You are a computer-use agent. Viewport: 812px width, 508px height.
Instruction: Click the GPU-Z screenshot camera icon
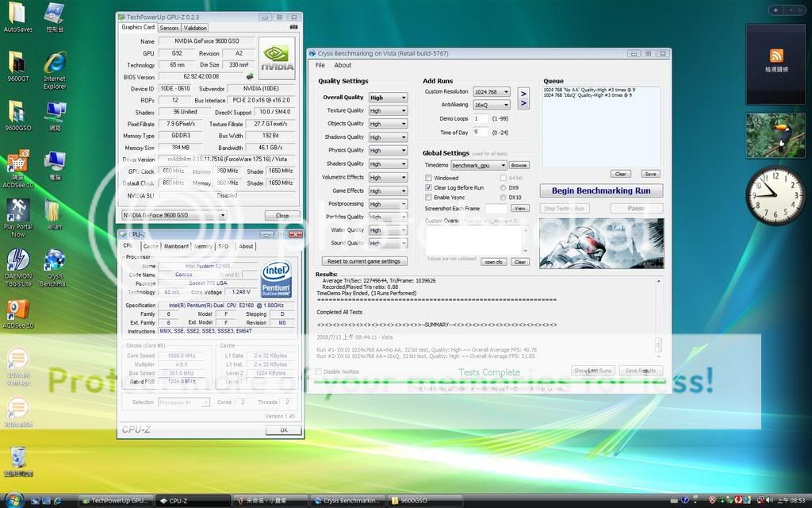tap(294, 27)
